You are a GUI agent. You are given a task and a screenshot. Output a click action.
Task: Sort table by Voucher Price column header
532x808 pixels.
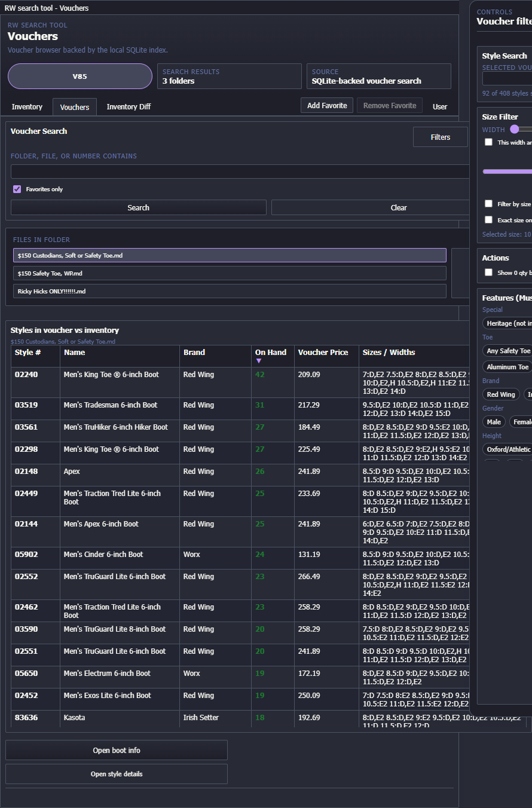(x=323, y=353)
